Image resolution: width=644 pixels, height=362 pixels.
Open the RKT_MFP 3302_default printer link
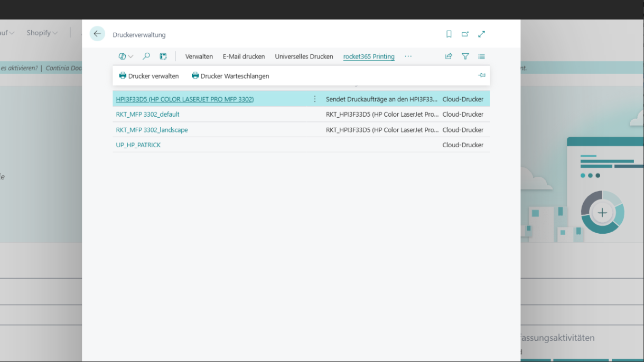148,115
